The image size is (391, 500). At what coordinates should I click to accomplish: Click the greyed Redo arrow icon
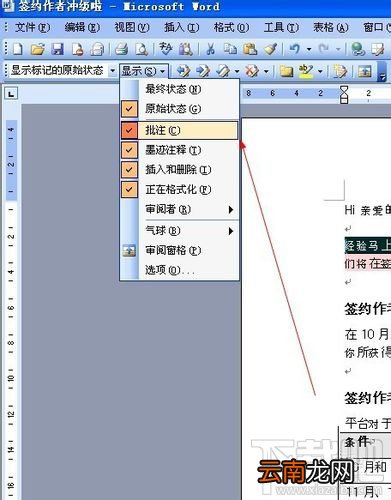324,49
